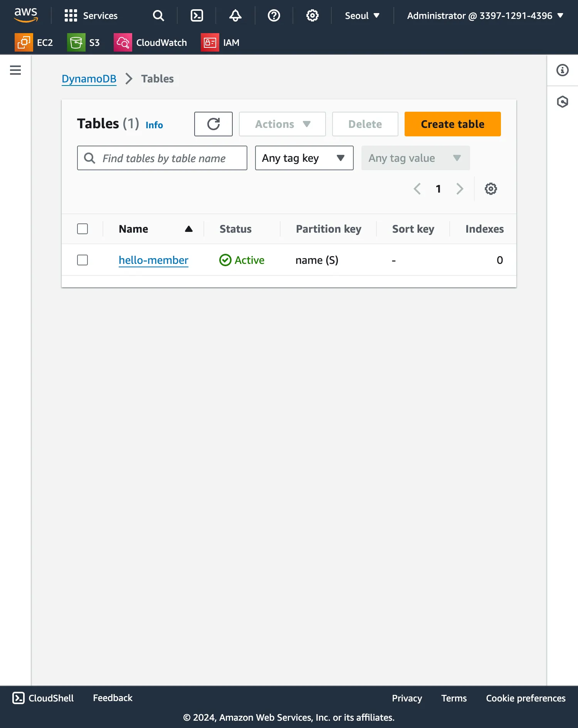Viewport: 578px width, 728px height.
Task: Open the Tables Info link
Action: coord(154,125)
